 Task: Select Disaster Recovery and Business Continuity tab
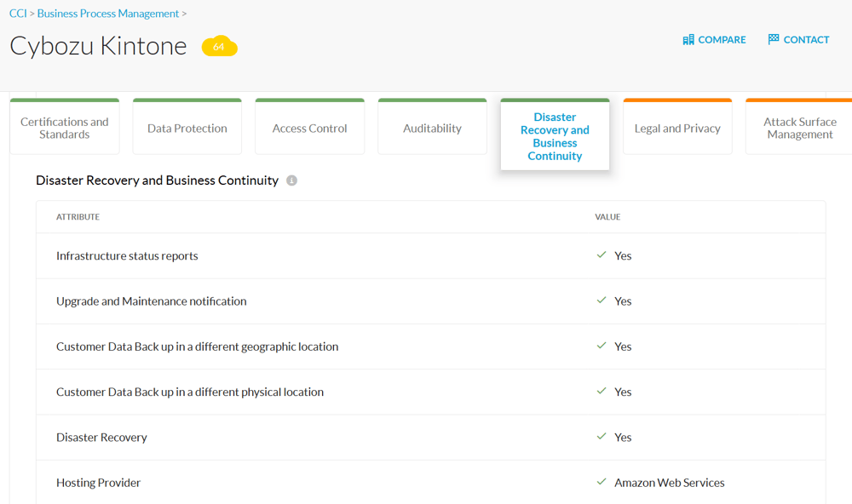[x=555, y=135]
